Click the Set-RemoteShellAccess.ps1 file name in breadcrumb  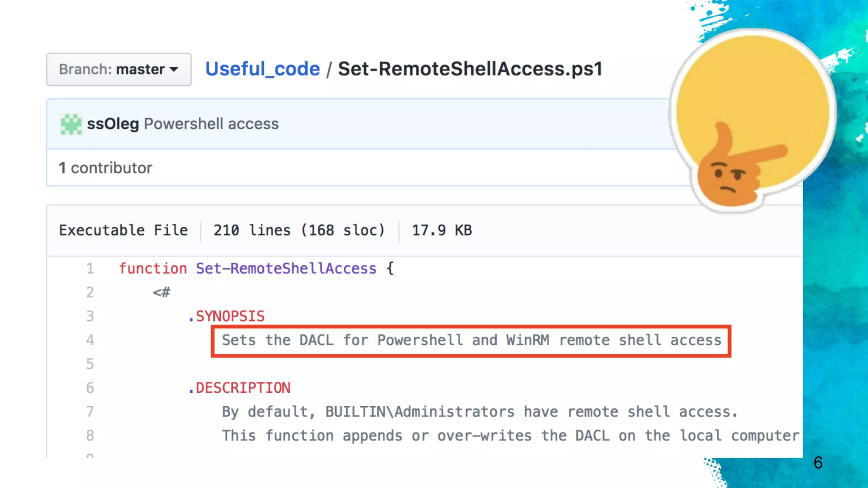(x=470, y=69)
